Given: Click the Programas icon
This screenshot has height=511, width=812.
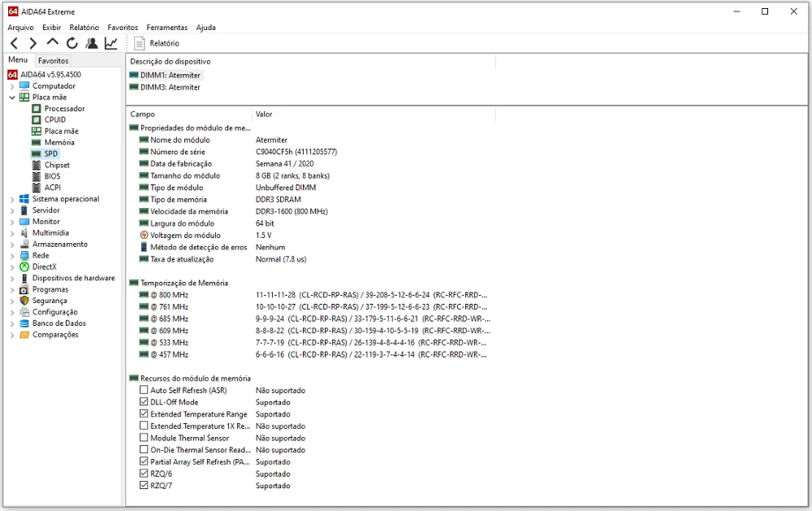Looking at the screenshot, I should tap(24, 290).
